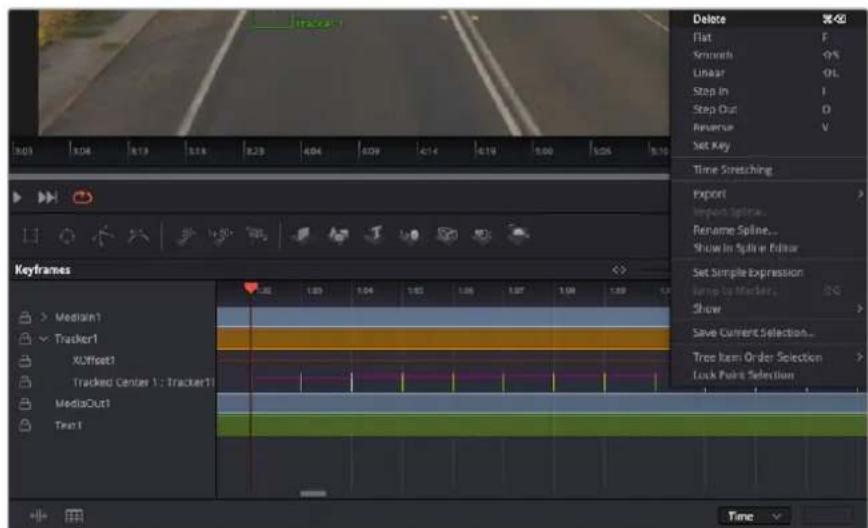
Task: Add a Merge 3D node from toolbar
Action: (410, 236)
